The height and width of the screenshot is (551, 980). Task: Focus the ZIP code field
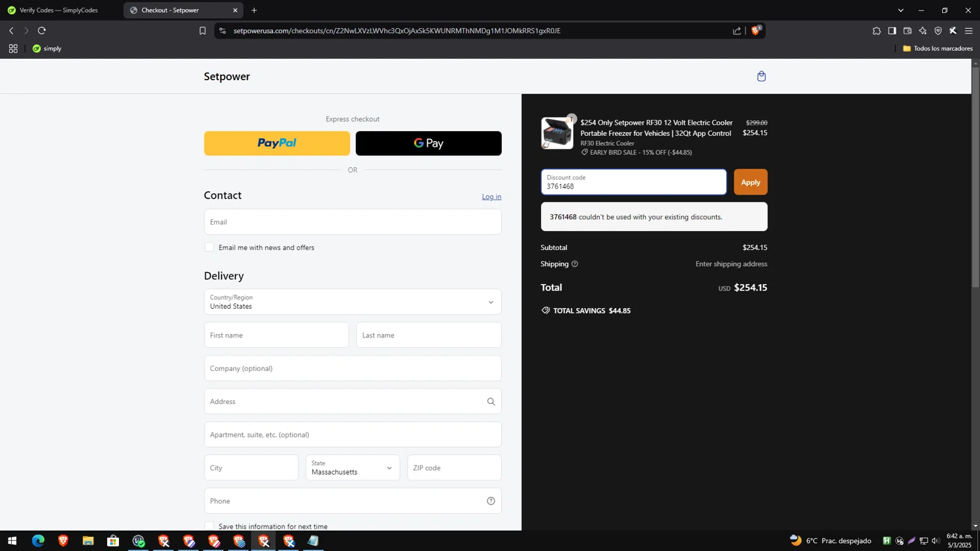454,467
